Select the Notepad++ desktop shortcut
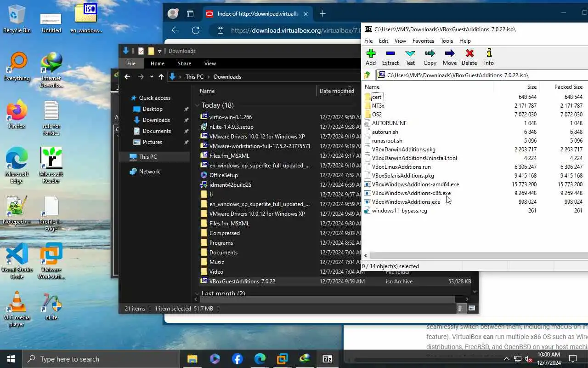 tap(17, 211)
